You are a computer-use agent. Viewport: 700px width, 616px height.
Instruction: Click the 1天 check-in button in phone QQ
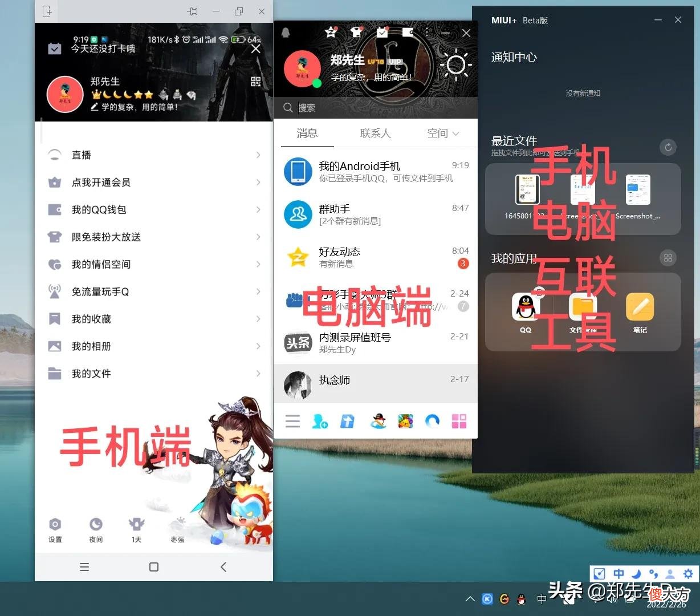(137, 530)
